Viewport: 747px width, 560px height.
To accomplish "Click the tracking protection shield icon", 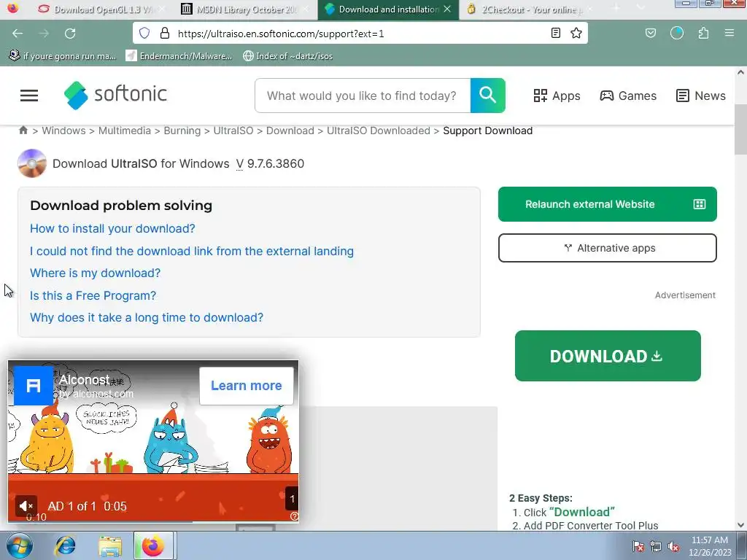I will [x=144, y=34].
